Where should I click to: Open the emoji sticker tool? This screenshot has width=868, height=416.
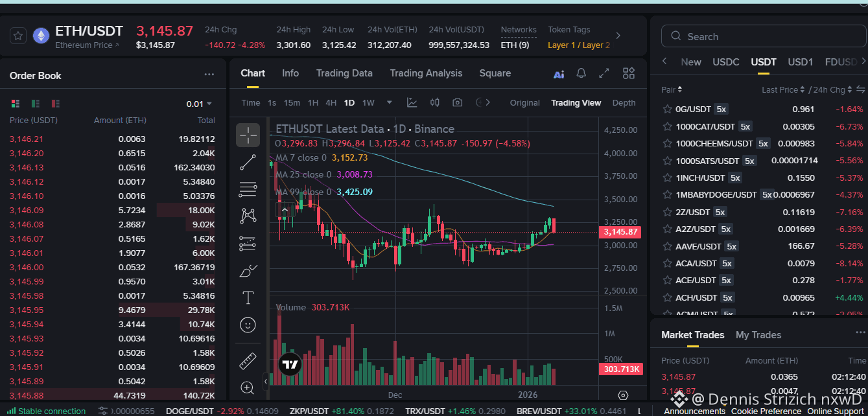[248, 325]
